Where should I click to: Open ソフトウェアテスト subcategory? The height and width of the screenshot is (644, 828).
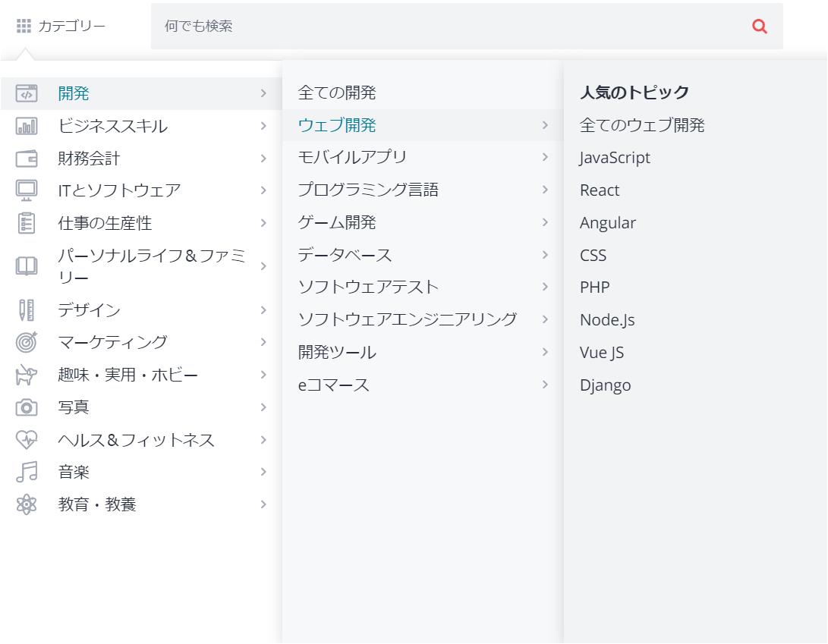[x=368, y=287]
